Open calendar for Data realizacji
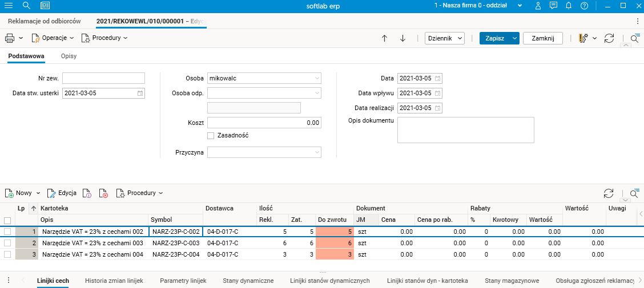Image resolution: width=644 pixels, height=288 pixels. pos(438,108)
